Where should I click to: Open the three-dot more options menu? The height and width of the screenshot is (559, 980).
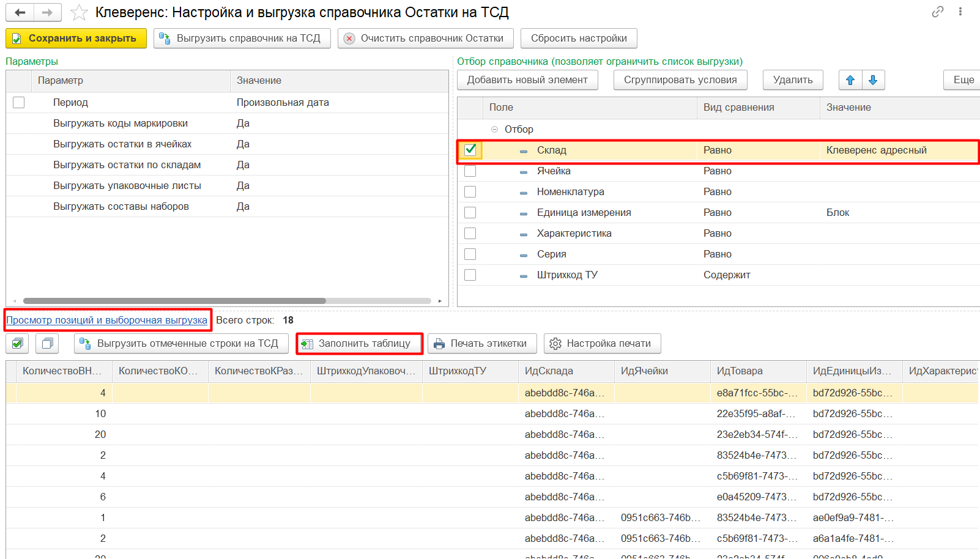click(x=960, y=12)
